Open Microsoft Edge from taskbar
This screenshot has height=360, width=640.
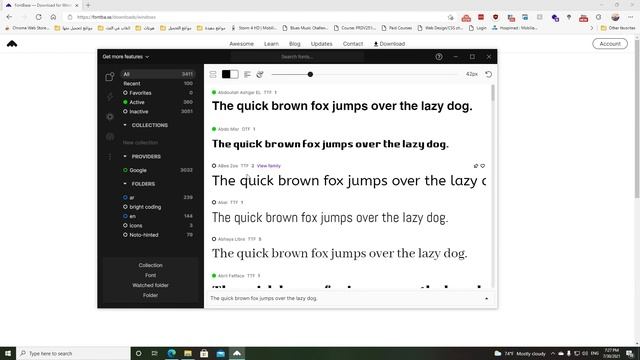pos(171,353)
